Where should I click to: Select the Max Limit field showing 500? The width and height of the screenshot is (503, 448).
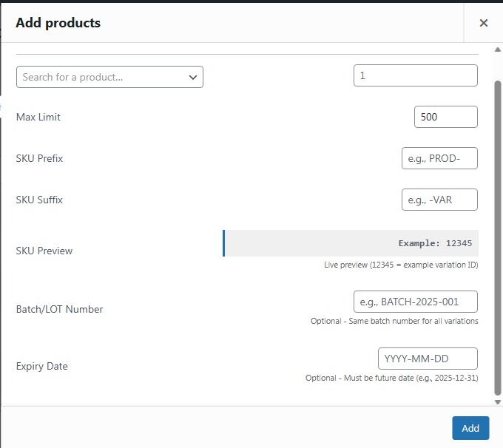click(445, 117)
